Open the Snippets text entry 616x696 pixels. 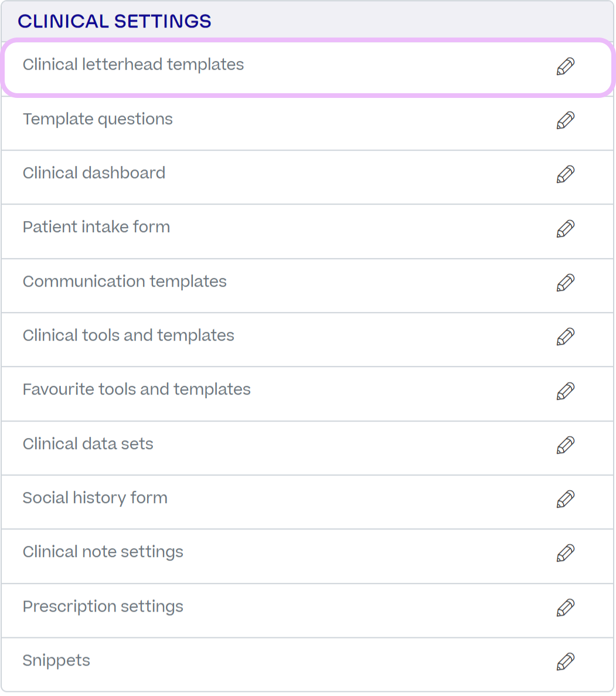tap(56, 661)
